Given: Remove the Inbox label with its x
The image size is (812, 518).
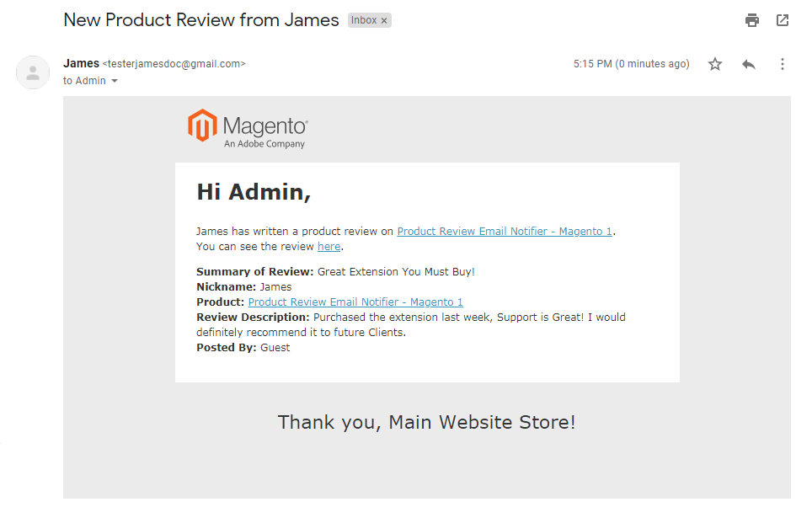Looking at the screenshot, I should pyautogui.click(x=384, y=21).
